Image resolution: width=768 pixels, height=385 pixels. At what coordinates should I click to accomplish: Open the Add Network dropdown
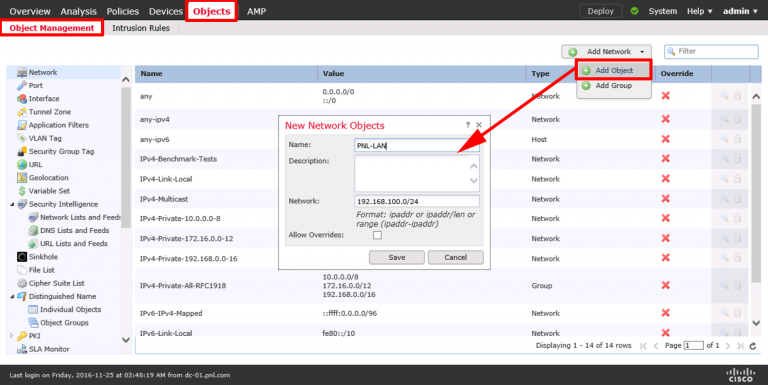click(606, 51)
